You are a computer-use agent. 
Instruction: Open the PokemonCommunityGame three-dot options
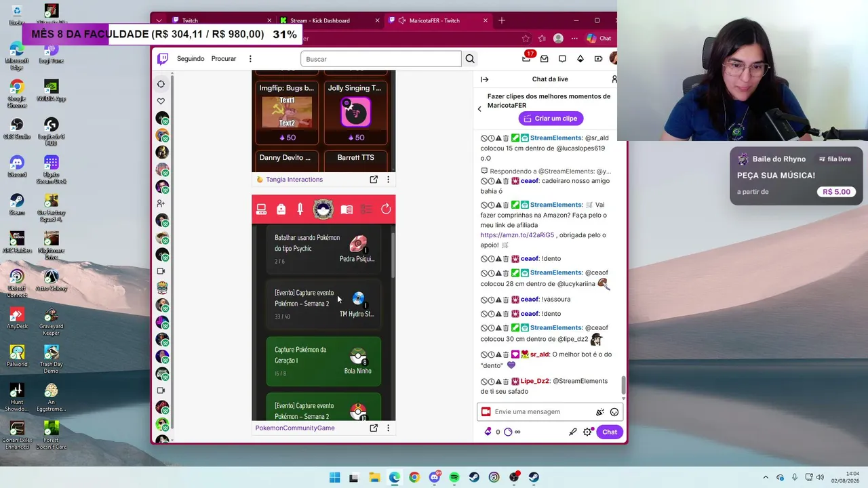pos(388,428)
